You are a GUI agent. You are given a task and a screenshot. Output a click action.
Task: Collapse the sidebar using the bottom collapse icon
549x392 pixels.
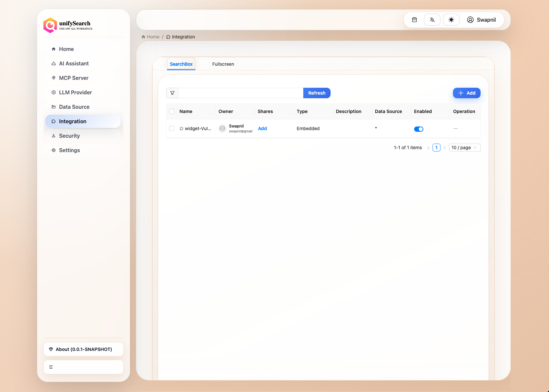(51, 367)
